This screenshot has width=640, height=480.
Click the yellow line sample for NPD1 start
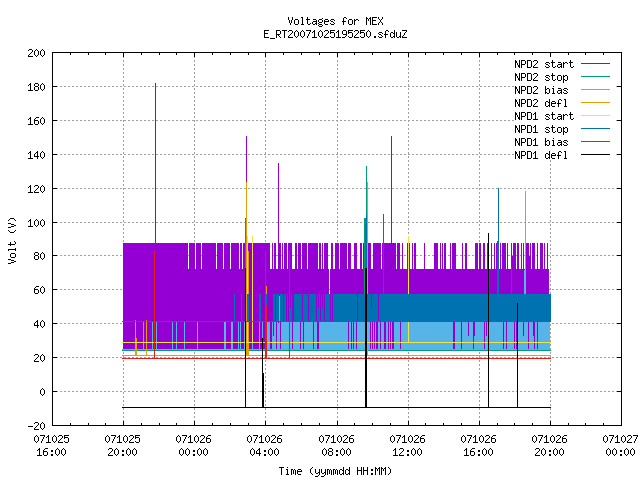pos(595,116)
